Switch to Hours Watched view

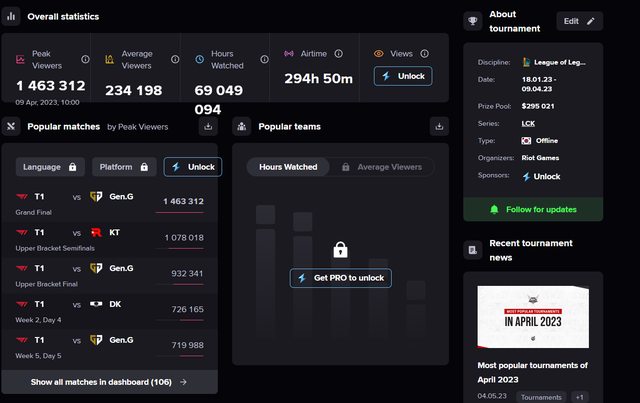[288, 167]
